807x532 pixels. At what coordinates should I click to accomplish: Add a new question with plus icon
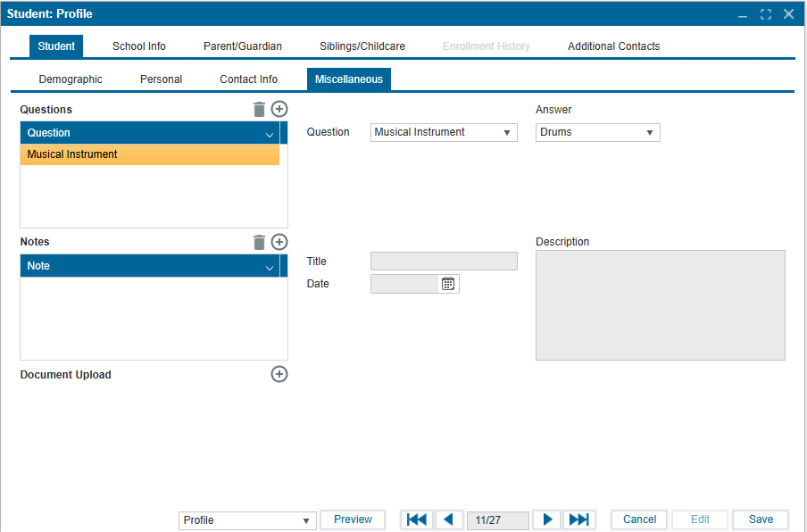279,109
